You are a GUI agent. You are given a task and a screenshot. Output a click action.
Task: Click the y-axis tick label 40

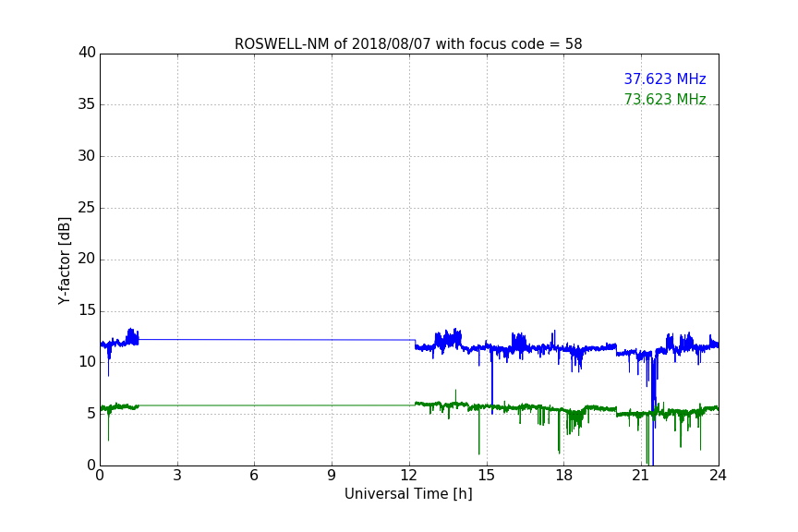(x=87, y=53)
